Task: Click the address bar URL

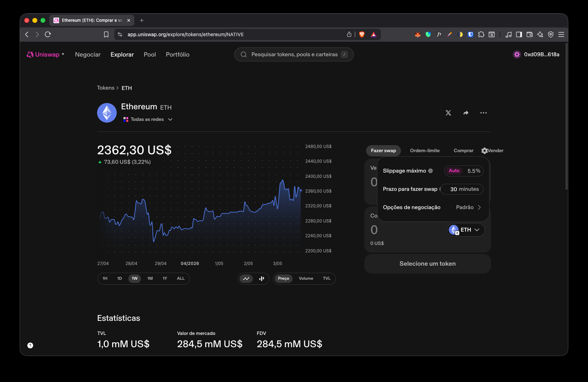Action: pyautogui.click(x=186, y=34)
